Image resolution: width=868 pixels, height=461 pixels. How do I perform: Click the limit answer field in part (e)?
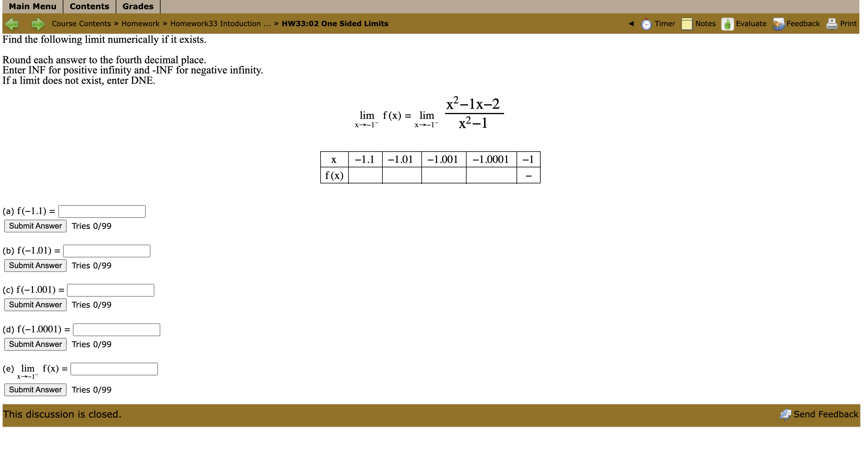click(x=114, y=369)
